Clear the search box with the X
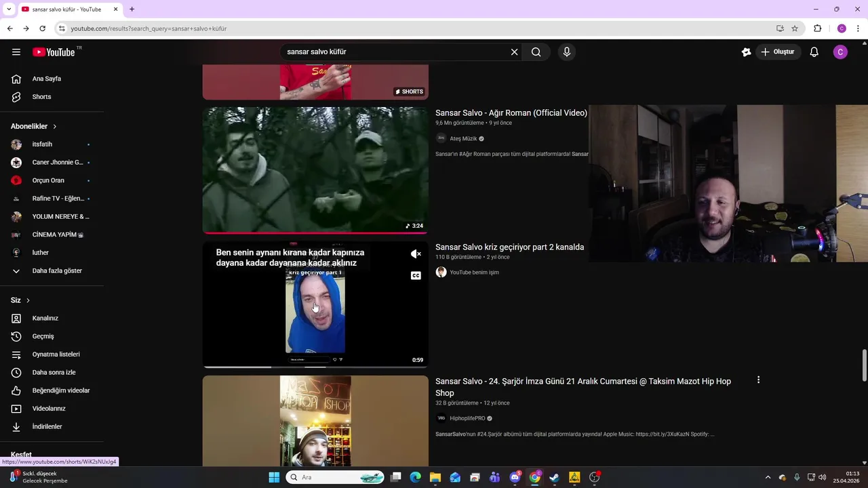 coord(514,52)
